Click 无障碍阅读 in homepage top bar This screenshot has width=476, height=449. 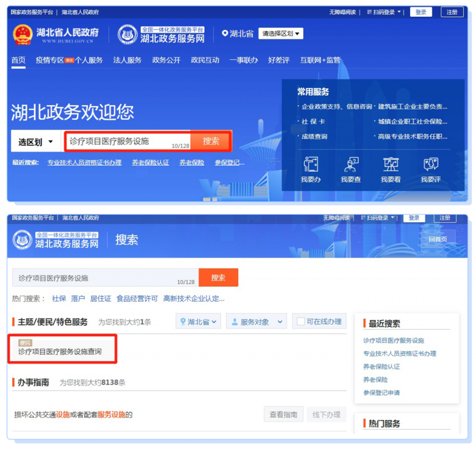[x=342, y=12]
